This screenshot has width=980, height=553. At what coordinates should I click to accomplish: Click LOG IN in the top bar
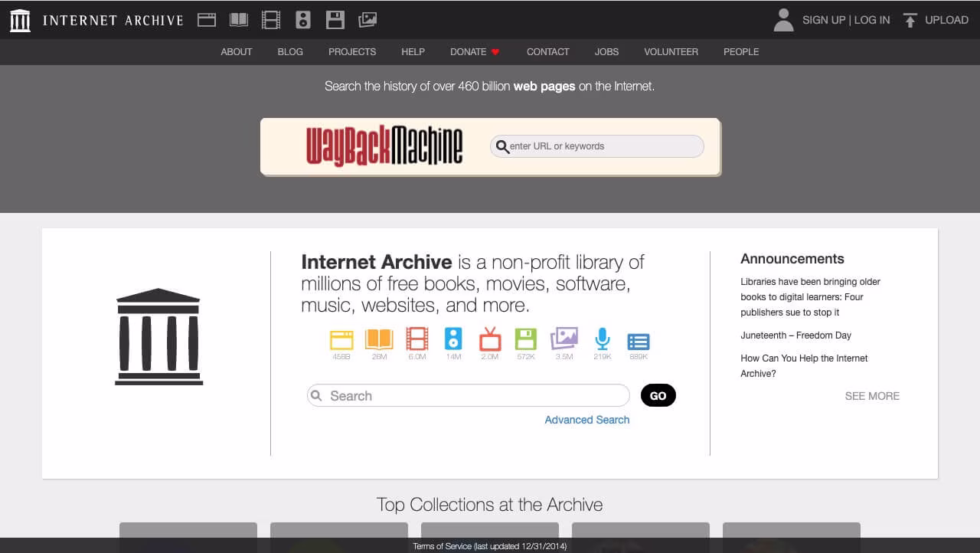(x=872, y=20)
